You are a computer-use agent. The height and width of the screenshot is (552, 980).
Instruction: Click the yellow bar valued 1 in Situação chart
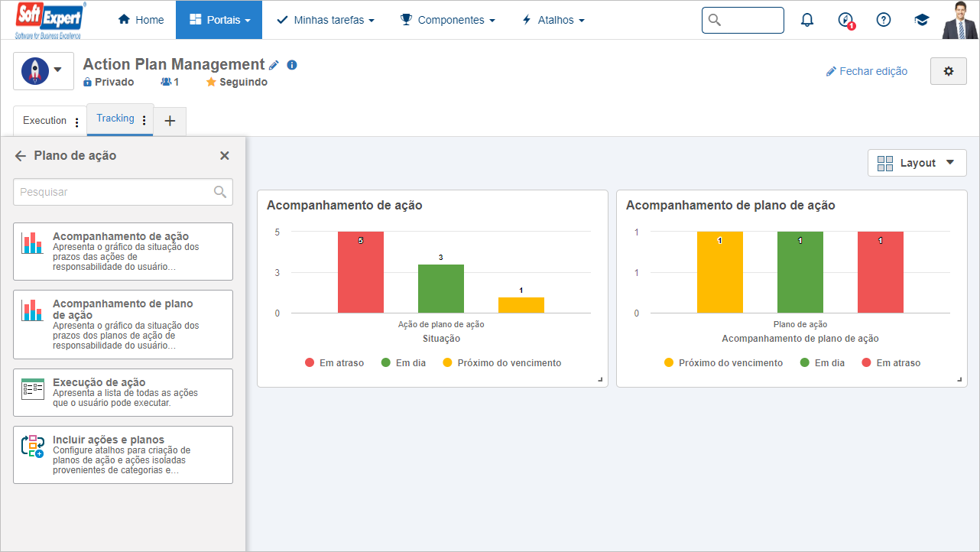click(521, 305)
